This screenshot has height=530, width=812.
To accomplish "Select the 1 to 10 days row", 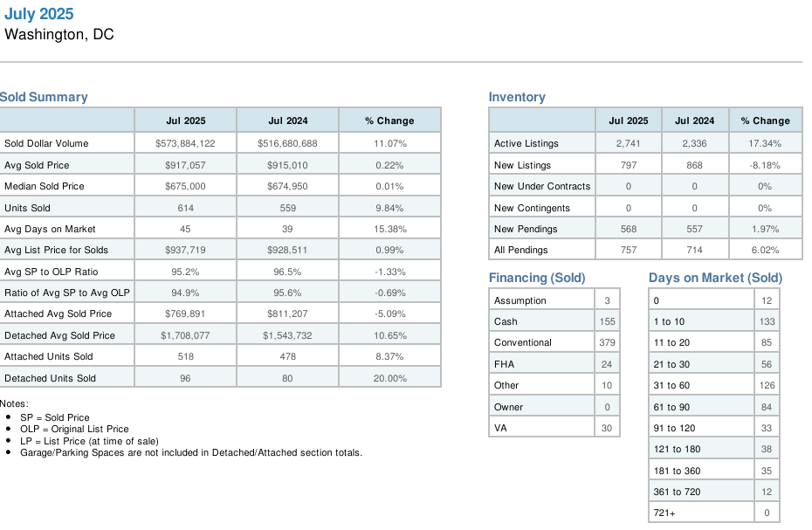I will click(670, 321).
